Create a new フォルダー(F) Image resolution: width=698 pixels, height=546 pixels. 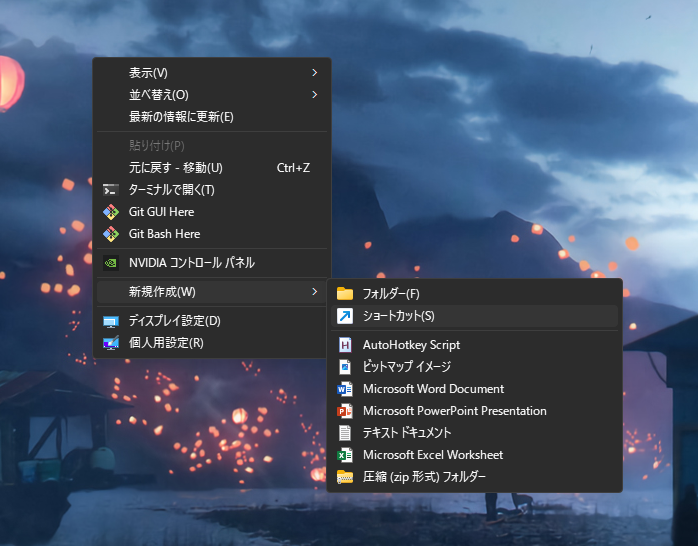pos(475,294)
